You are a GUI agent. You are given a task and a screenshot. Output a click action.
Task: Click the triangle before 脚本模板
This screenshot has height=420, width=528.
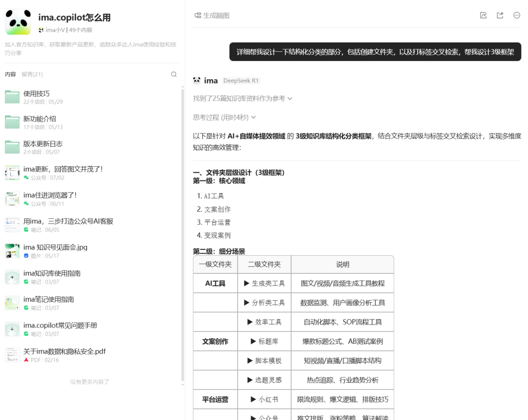[x=250, y=361]
